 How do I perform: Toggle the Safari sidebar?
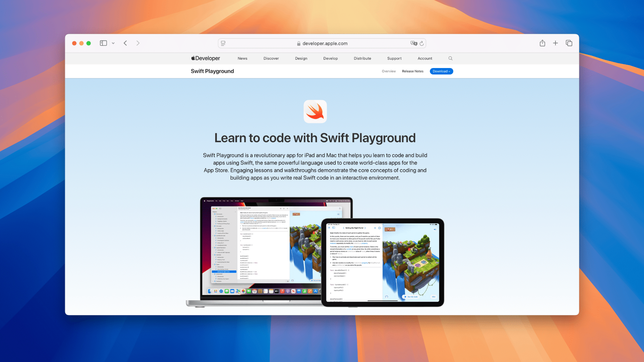103,43
